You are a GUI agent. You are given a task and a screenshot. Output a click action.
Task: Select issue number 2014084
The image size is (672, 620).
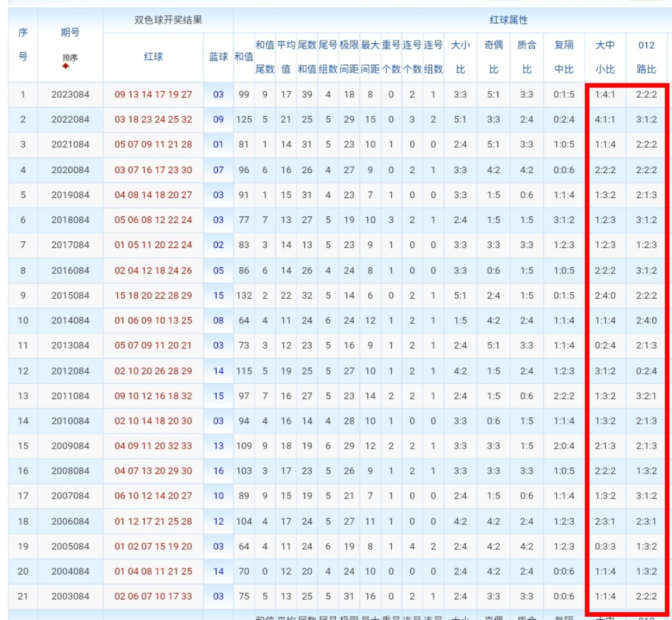coord(70,321)
